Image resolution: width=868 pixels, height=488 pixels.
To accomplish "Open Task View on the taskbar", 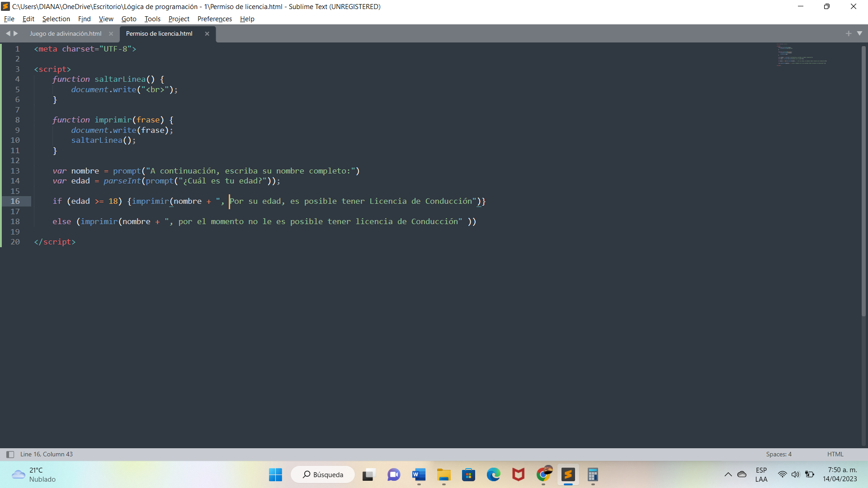I will click(369, 475).
